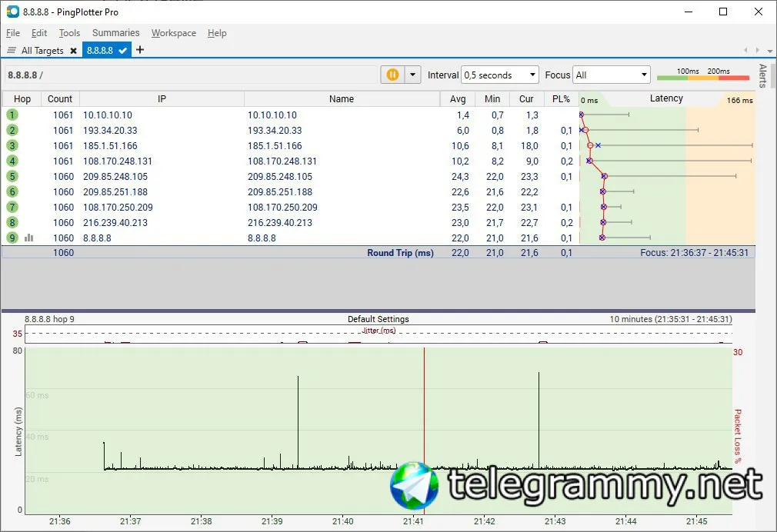This screenshot has width=777, height=532.
Task: Switch to the All Targets tab
Action: point(42,51)
